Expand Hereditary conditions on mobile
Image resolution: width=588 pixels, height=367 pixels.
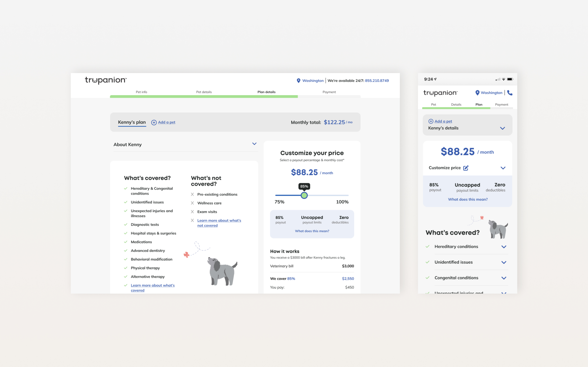[x=504, y=247]
